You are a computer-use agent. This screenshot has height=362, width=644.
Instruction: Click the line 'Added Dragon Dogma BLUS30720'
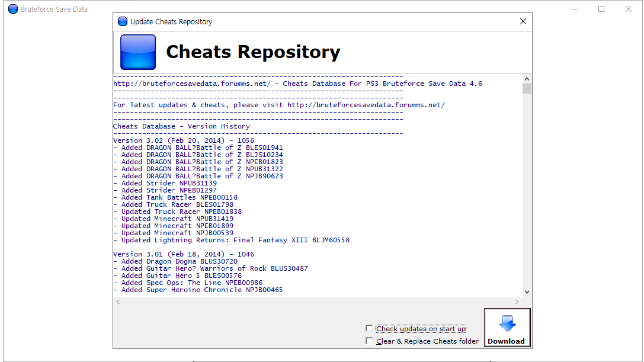[x=175, y=261]
